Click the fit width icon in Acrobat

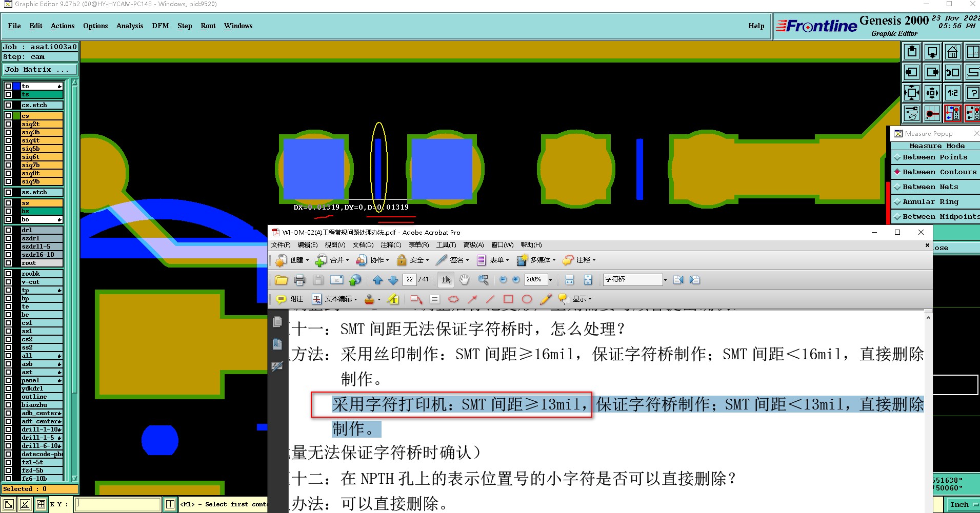[x=569, y=280]
